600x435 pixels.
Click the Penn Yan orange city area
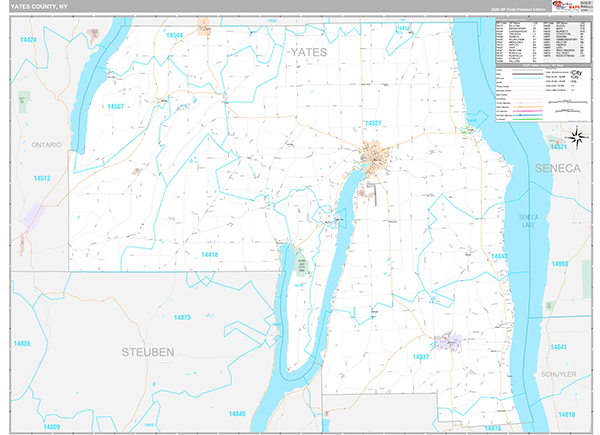[x=375, y=155]
